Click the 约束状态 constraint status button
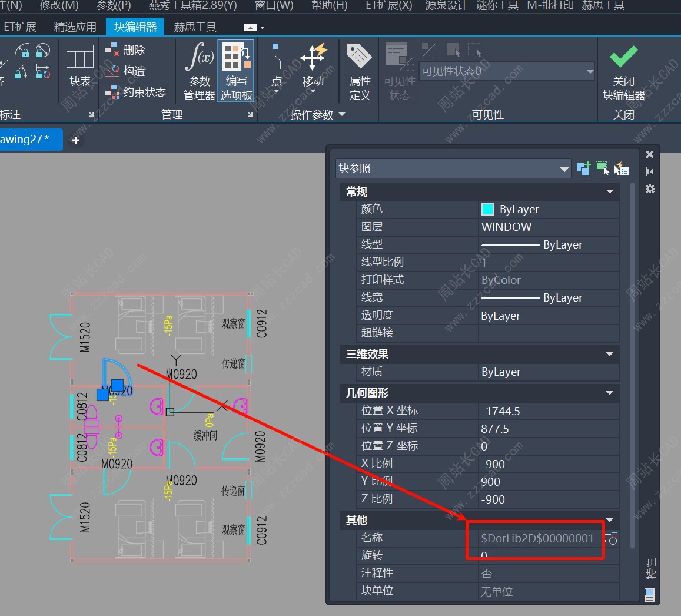The width and height of the screenshot is (681, 616). (137, 92)
